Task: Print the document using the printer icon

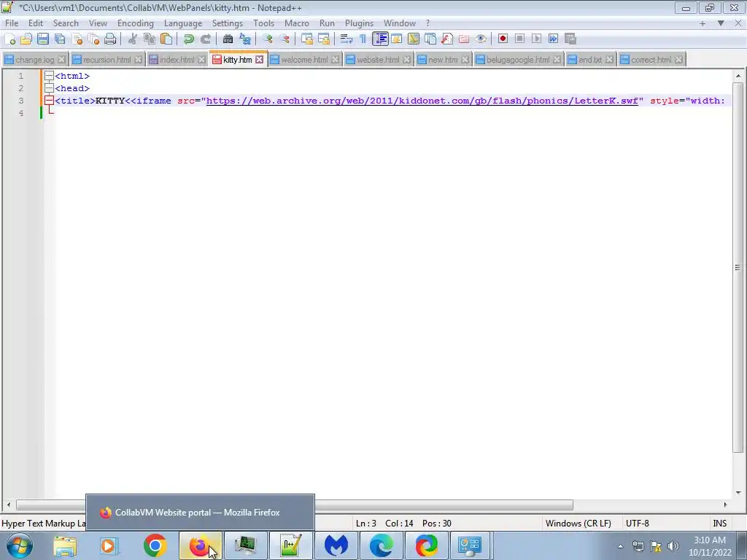Action: pyautogui.click(x=110, y=39)
